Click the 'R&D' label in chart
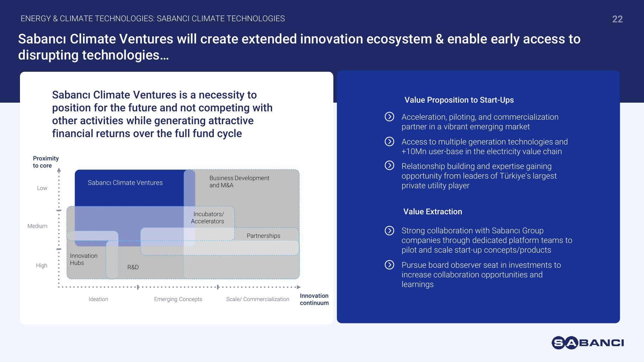The image size is (644, 362). pyautogui.click(x=133, y=267)
